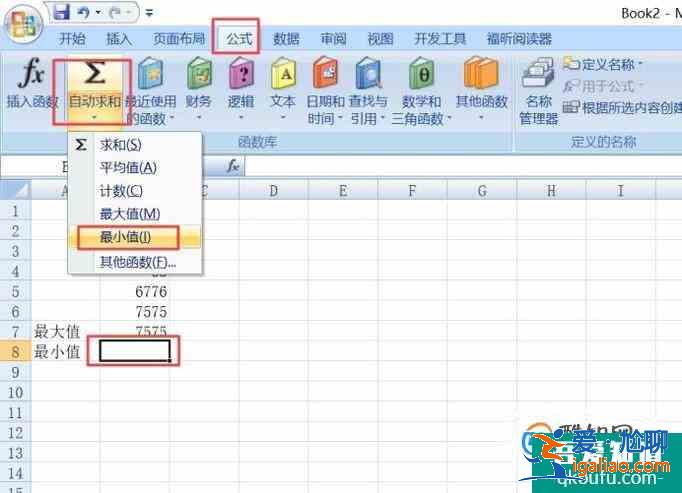Open the 开发工具 tab
682x493 pixels.
tap(440, 39)
